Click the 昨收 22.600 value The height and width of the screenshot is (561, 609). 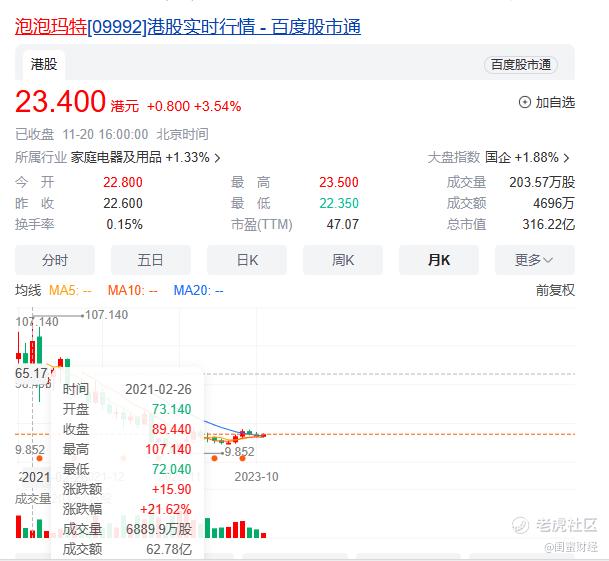(x=123, y=203)
